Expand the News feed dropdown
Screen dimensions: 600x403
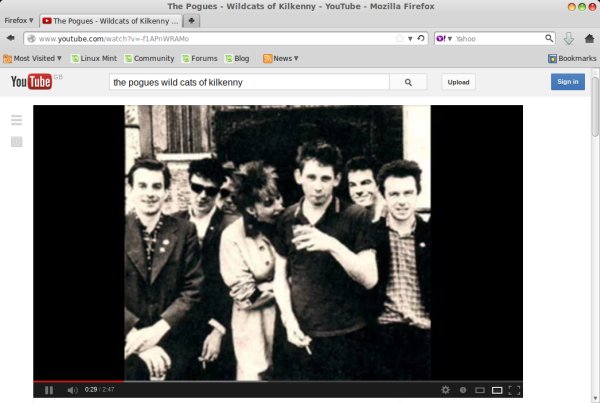coord(280,58)
